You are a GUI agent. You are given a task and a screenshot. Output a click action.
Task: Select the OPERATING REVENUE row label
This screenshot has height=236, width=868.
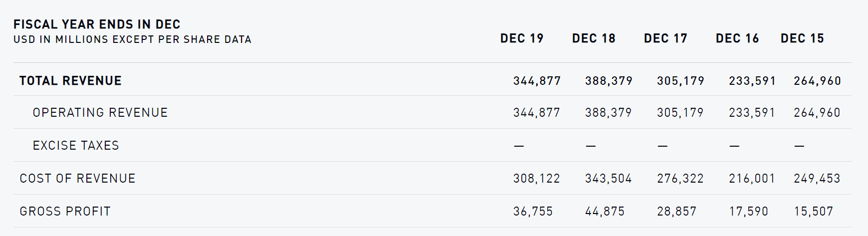100,113
